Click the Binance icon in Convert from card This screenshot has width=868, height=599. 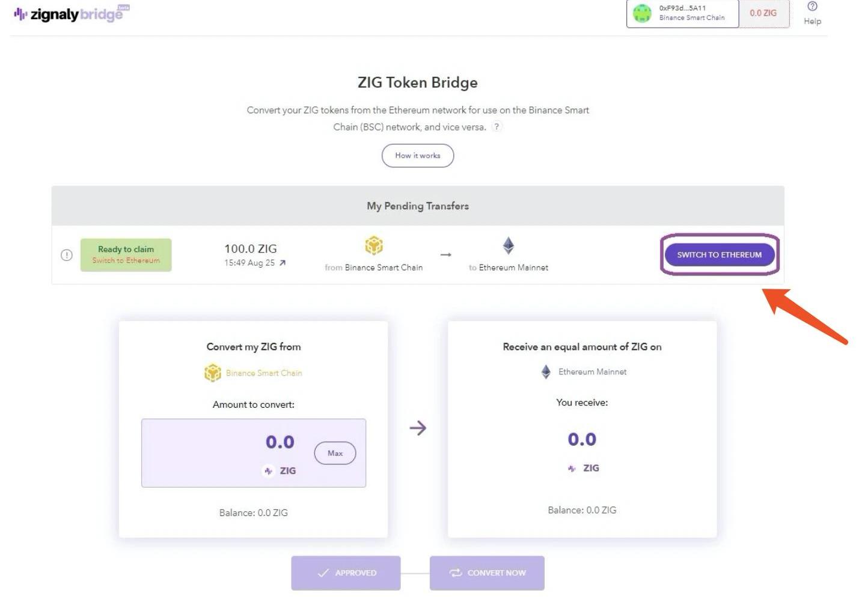[x=213, y=373]
